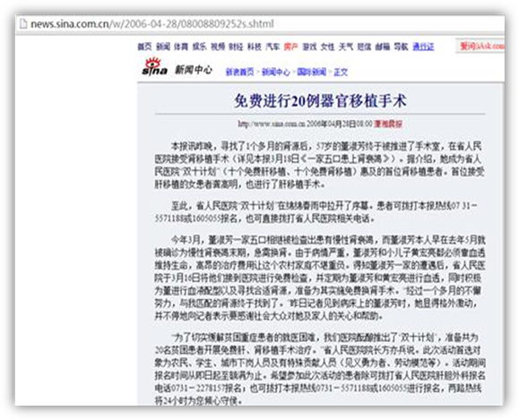Open the 视频 navigation link
Viewport: 519px width, 420px height.
click(218, 47)
